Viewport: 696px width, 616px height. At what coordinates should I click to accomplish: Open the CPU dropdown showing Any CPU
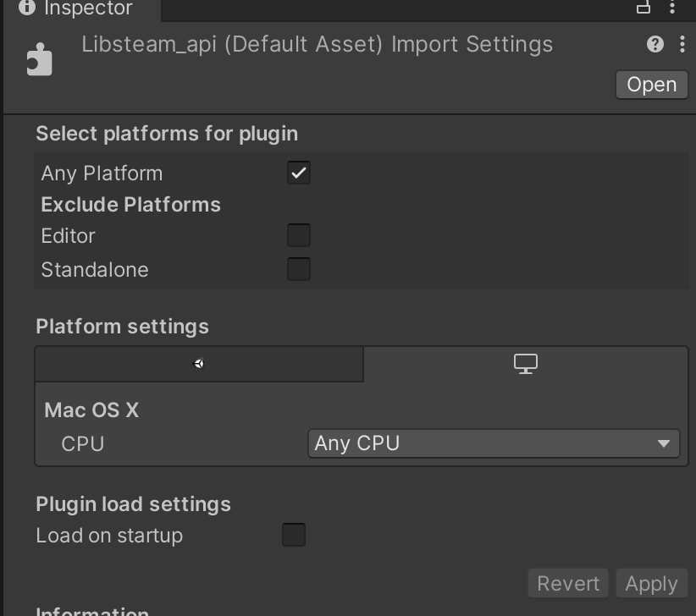tap(494, 443)
